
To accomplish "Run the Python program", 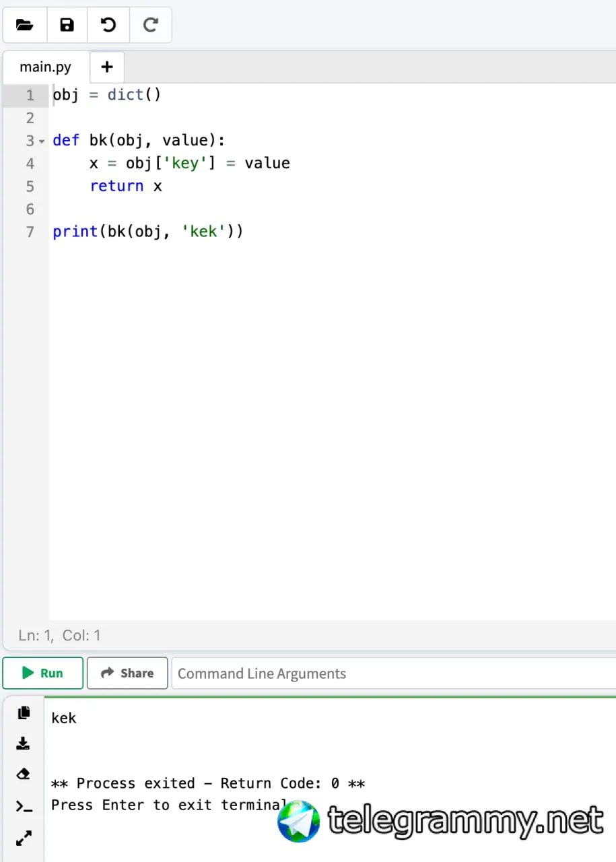I will tap(43, 673).
